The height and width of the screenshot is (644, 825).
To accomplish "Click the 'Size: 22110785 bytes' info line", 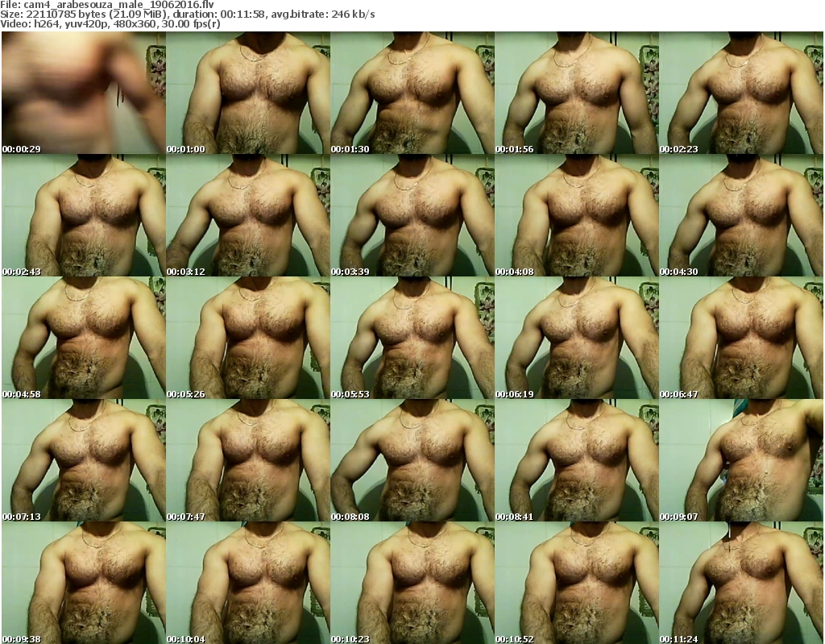I will pos(187,15).
